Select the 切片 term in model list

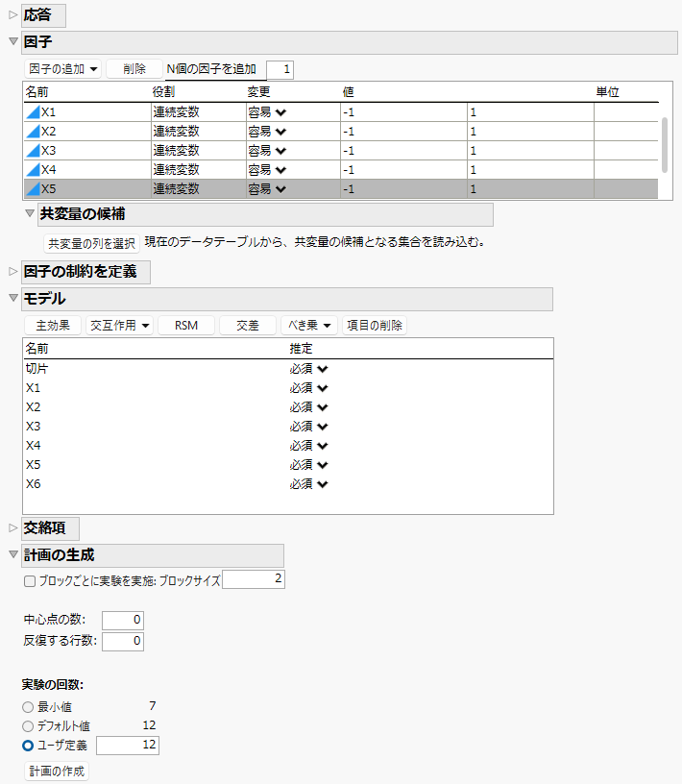point(37,369)
